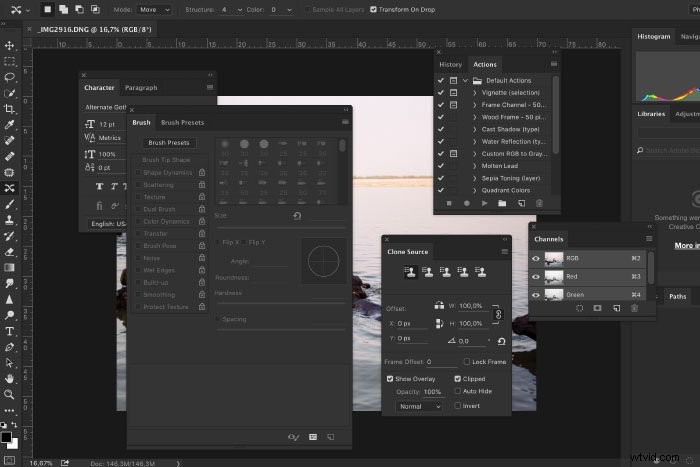Screen dimensions: 700x467
Task: Click the foreground color swatch
Action: pyautogui.click(x=6, y=437)
